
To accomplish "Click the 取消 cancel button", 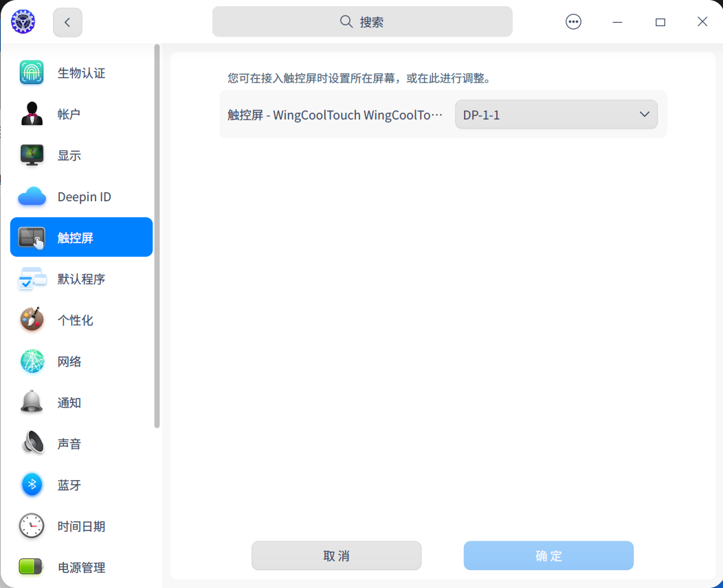I will coord(336,555).
